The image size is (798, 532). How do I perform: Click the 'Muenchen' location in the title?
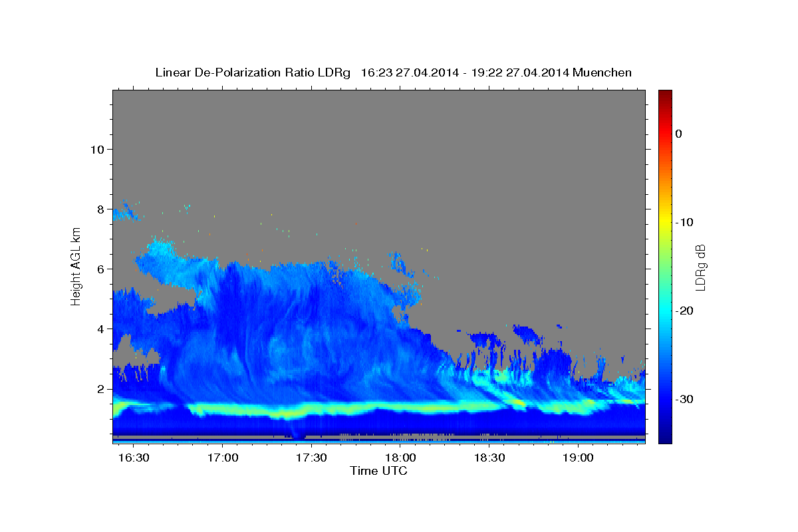coord(602,72)
